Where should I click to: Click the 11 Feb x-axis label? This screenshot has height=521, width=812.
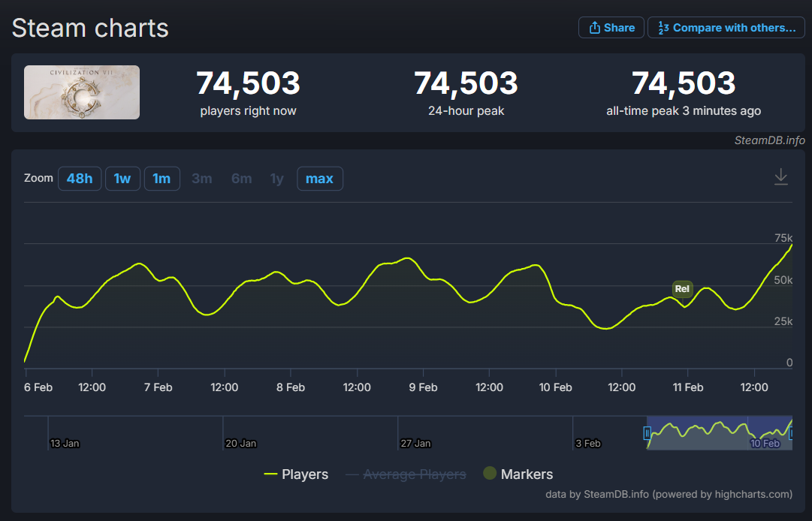[688, 387]
